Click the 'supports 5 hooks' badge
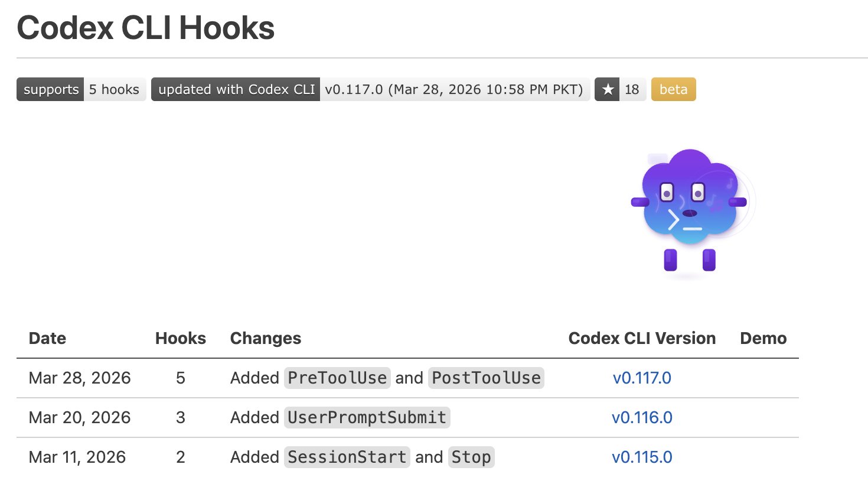 pyautogui.click(x=81, y=90)
